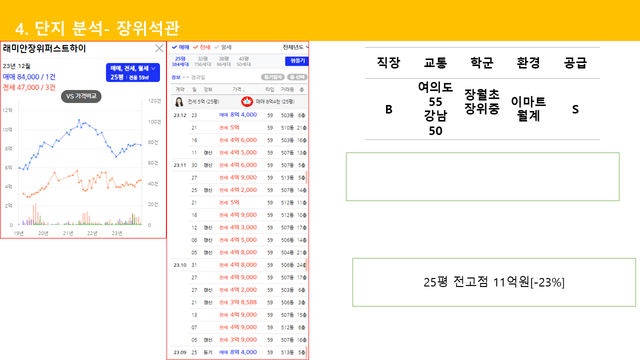Click the 장월초 장위중 cell
This screenshot has width=640, height=360.
point(482,102)
